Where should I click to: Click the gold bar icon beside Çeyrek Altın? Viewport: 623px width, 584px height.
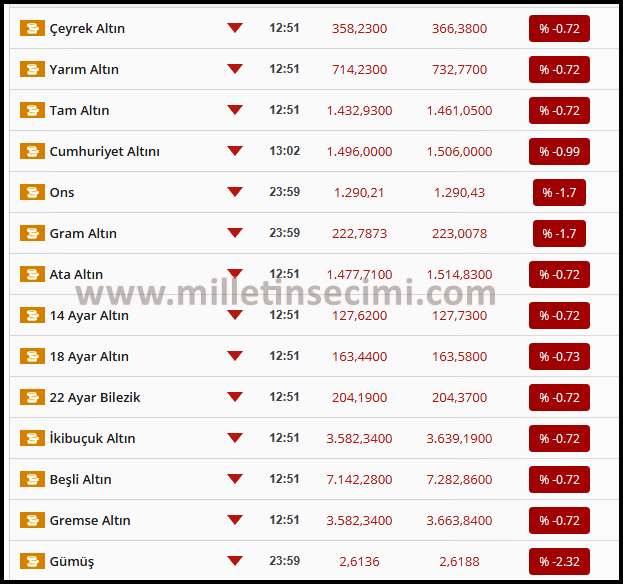click(32, 28)
